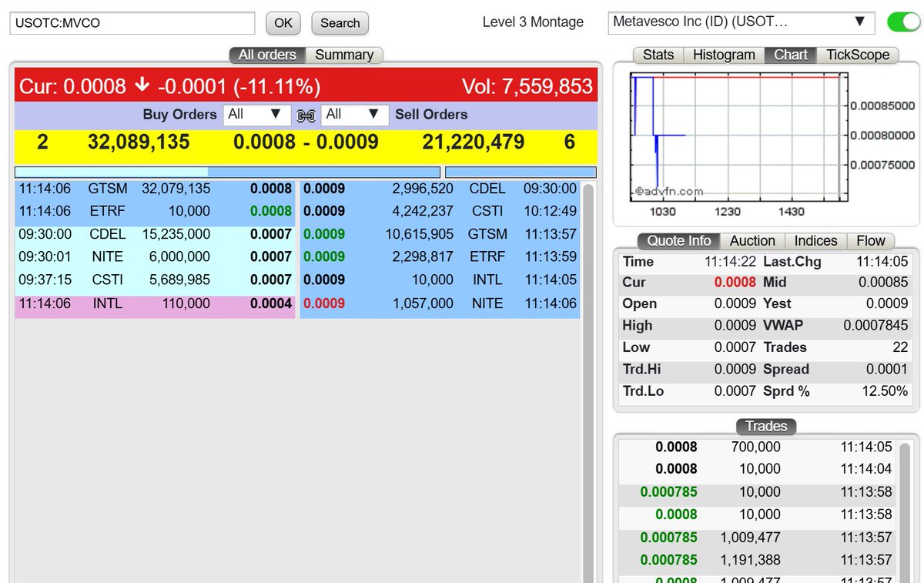The width and height of the screenshot is (924, 583).
Task: Open the Buy Orders filter dropdown
Action: (x=257, y=115)
